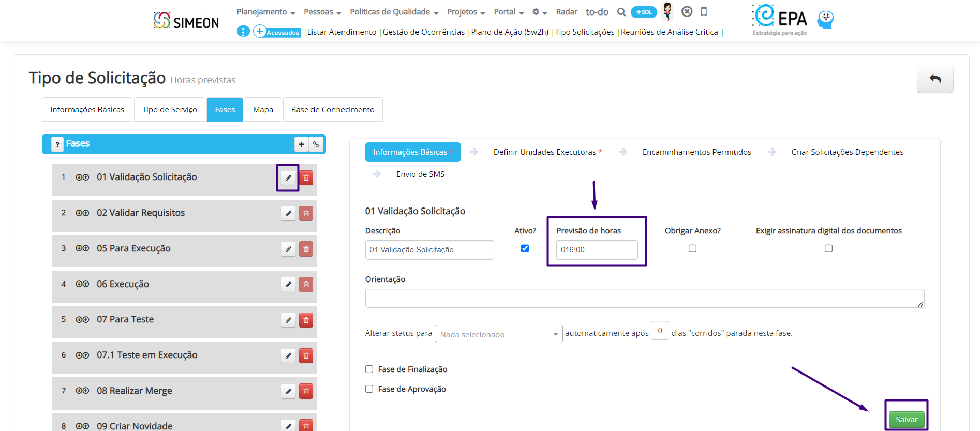Click the back arrow button

click(934, 79)
